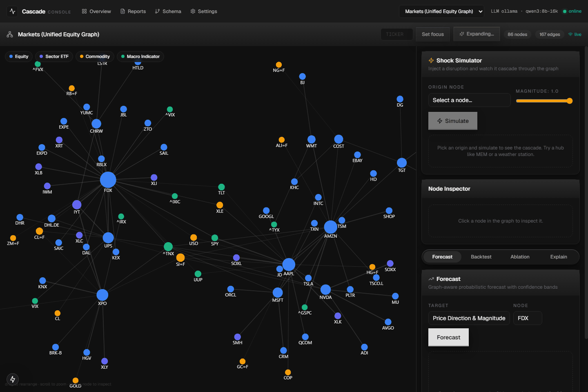Toggle the Equity legend filter
The width and height of the screenshot is (588, 392).
19,56
